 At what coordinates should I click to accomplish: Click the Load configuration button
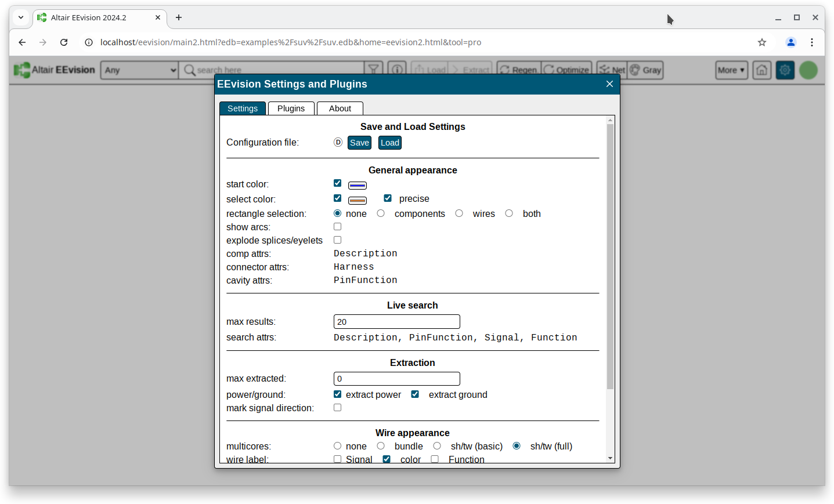[390, 143]
